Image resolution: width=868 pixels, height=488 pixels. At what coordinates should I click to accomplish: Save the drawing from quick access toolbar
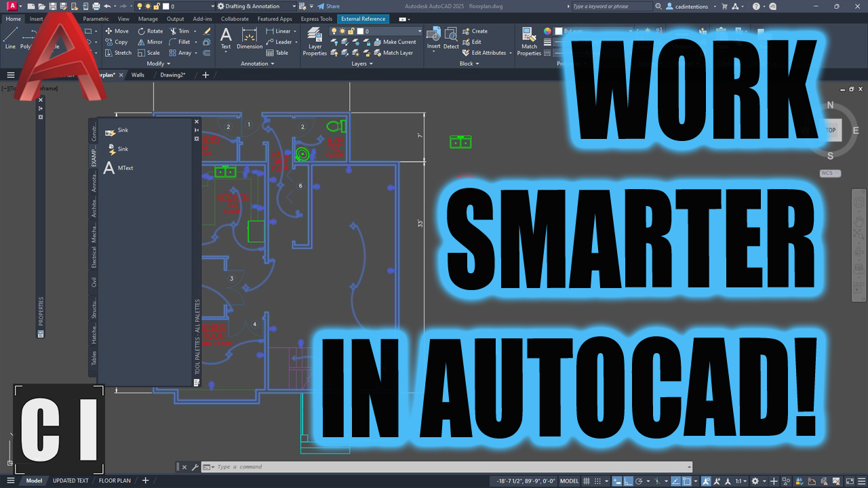[52, 6]
